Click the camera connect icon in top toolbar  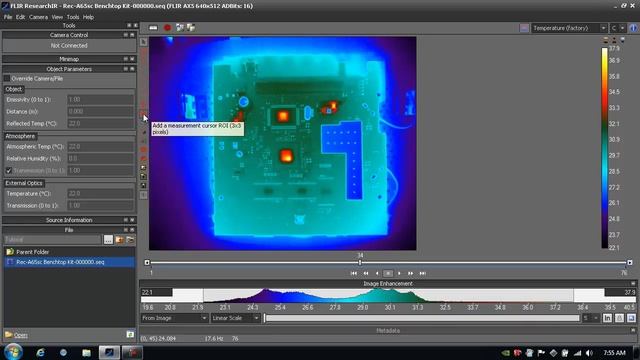tap(153, 28)
